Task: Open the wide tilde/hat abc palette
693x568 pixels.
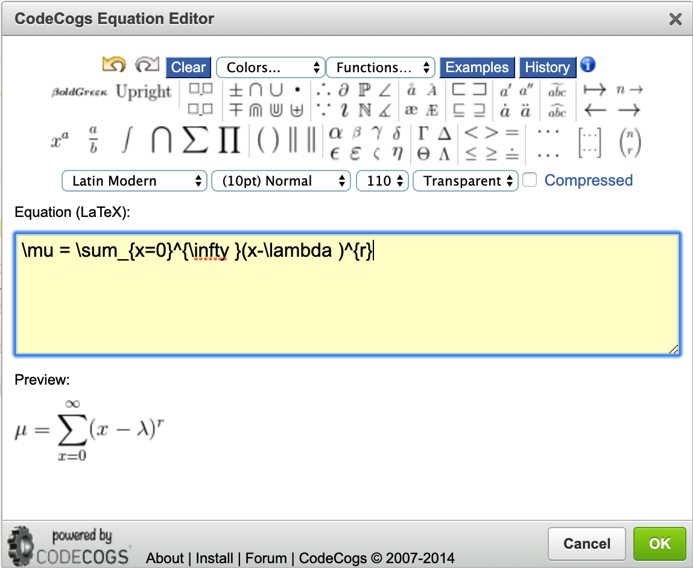Action: coord(557,101)
